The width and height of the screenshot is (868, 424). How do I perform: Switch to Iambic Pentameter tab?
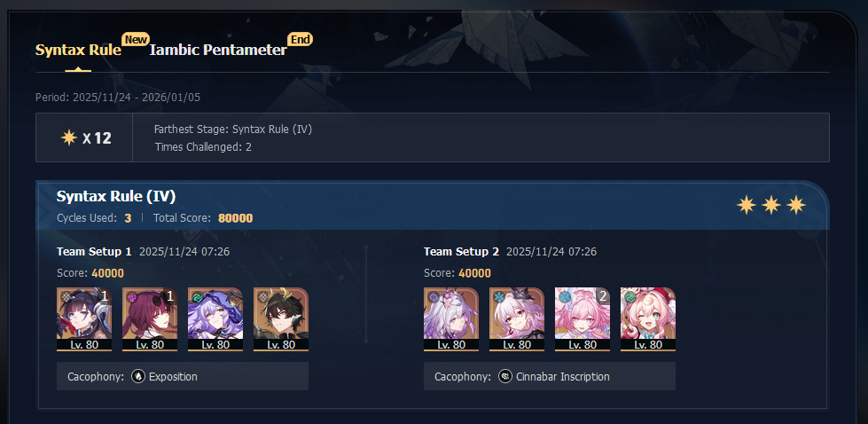click(218, 51)
